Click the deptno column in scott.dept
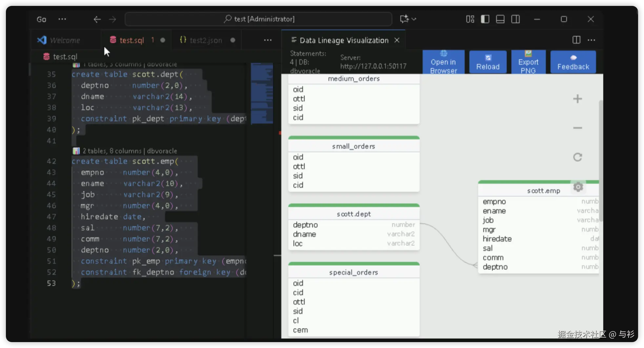The height and width of the screenshot is (348, 644). pyautogui.click(x=354, y=225)
